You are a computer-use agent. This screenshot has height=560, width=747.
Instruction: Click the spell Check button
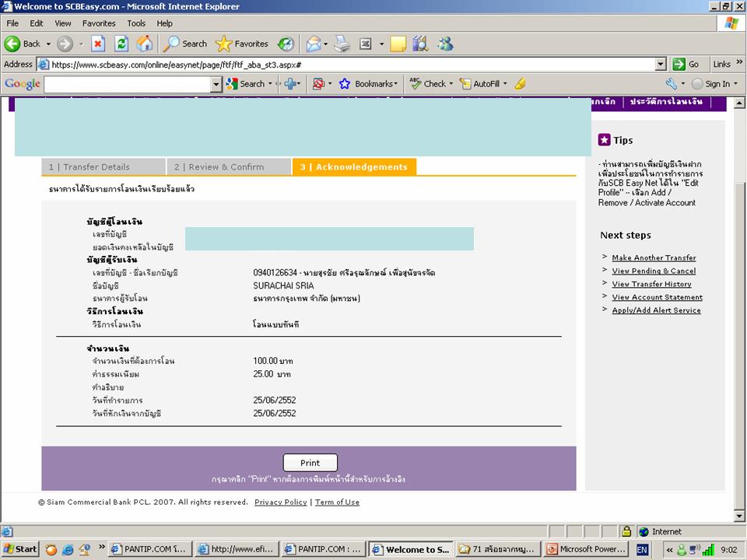428,84
